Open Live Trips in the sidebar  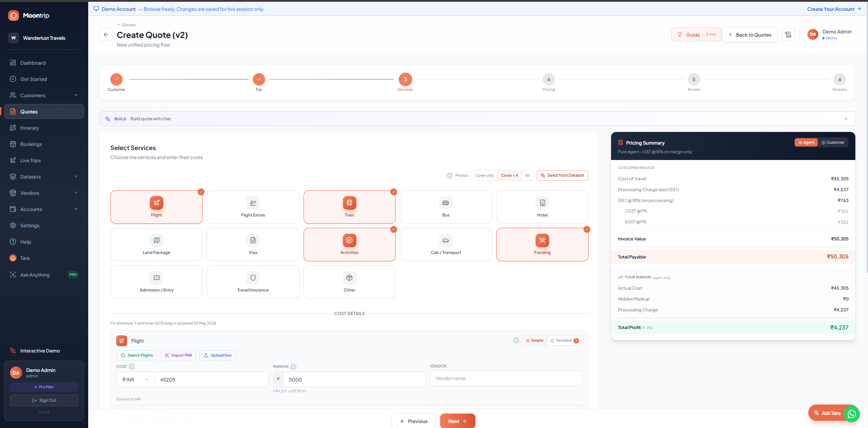[44, 160]
